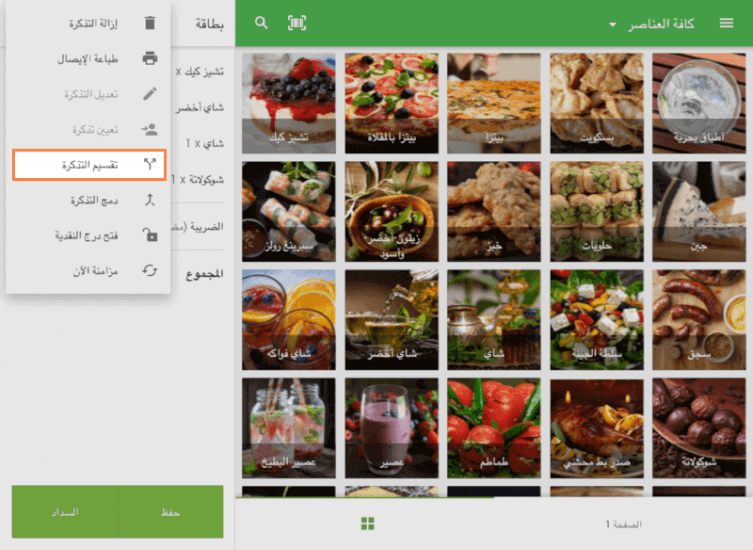753x550 pixels.
Task: Select the بيتزا بالمقلاة item tile
Action: (x=391, y=101)
